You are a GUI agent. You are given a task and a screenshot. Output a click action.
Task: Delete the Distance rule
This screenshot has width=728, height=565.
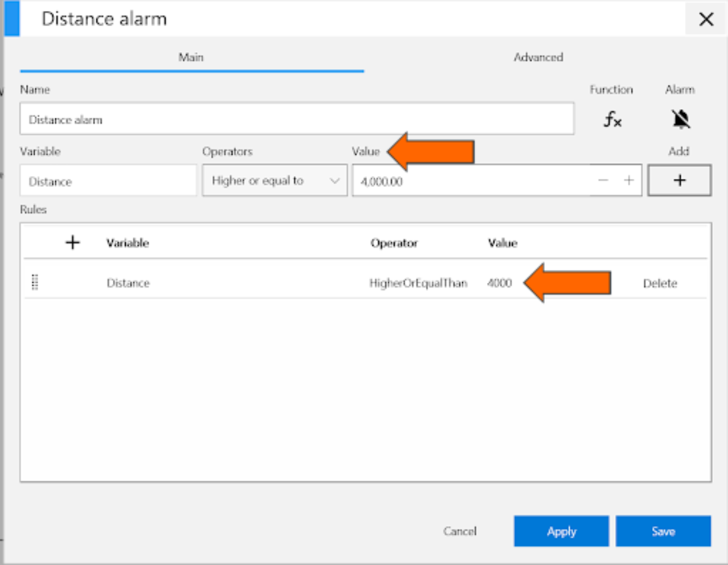point(660,283)
